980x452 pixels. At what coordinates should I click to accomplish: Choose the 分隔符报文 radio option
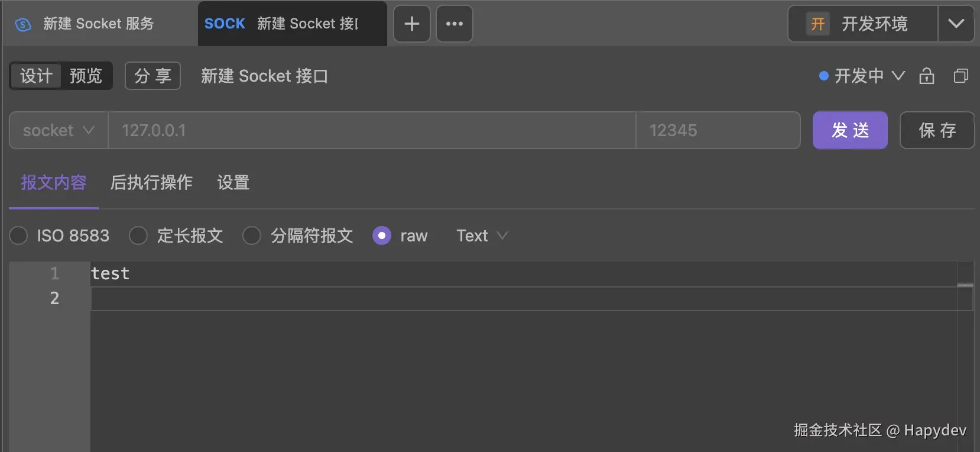252,235
